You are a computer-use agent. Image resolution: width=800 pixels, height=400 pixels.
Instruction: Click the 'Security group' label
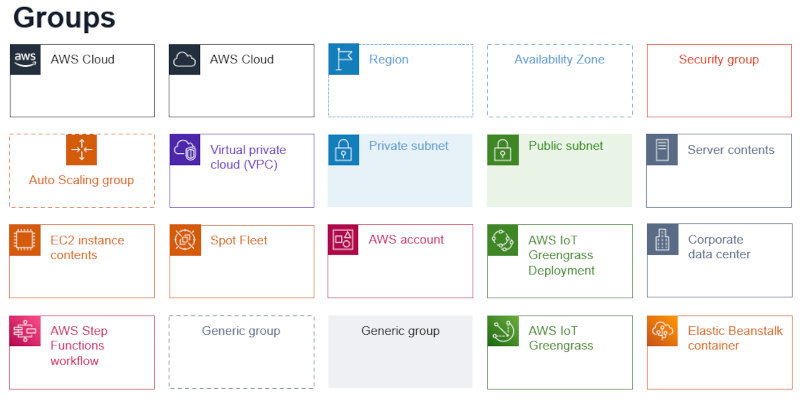(x=718, y=60)
